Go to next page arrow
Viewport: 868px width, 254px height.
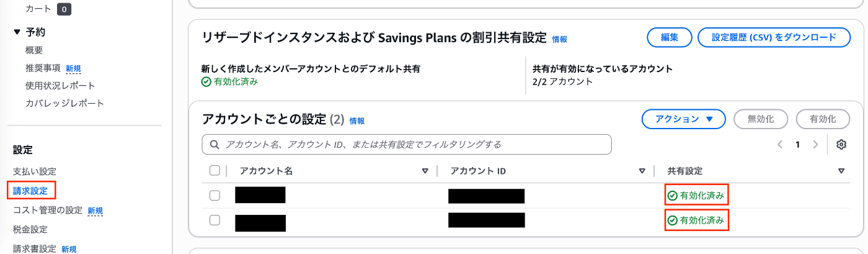[815, 145]
